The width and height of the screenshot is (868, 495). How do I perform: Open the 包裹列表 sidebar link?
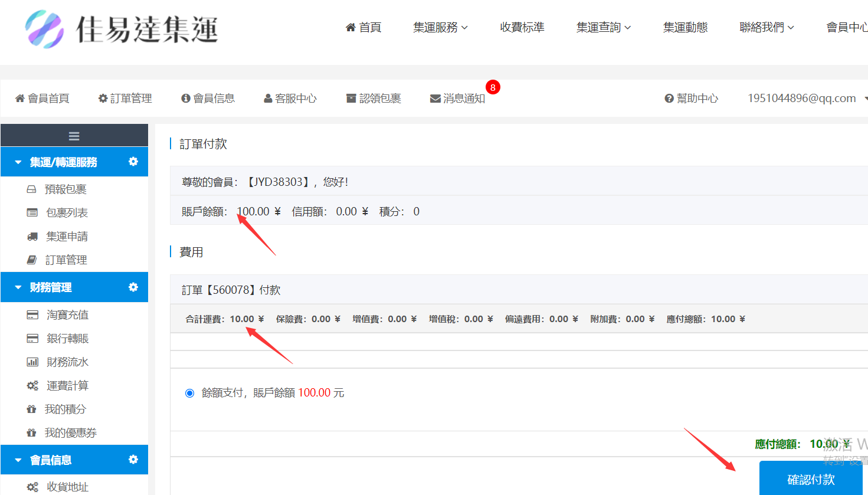67,212
